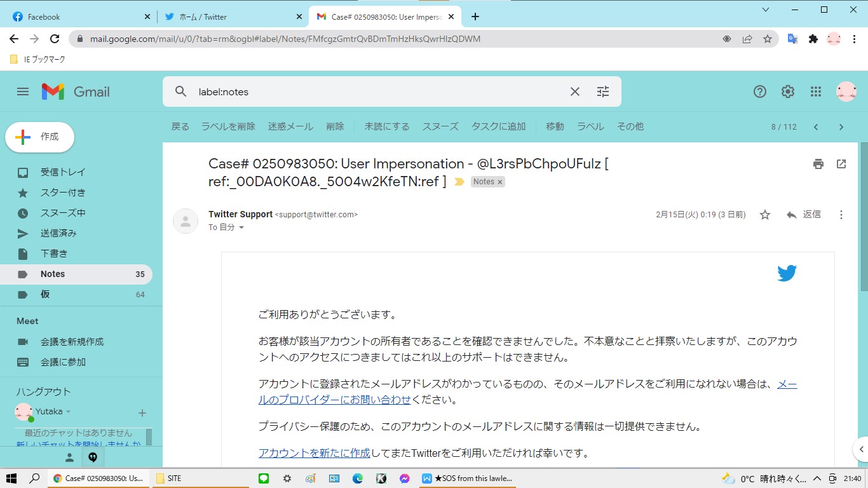The image size is (868, 488).
Task: Open the 受信トレイ inbox folder
Action: point(62,172)
